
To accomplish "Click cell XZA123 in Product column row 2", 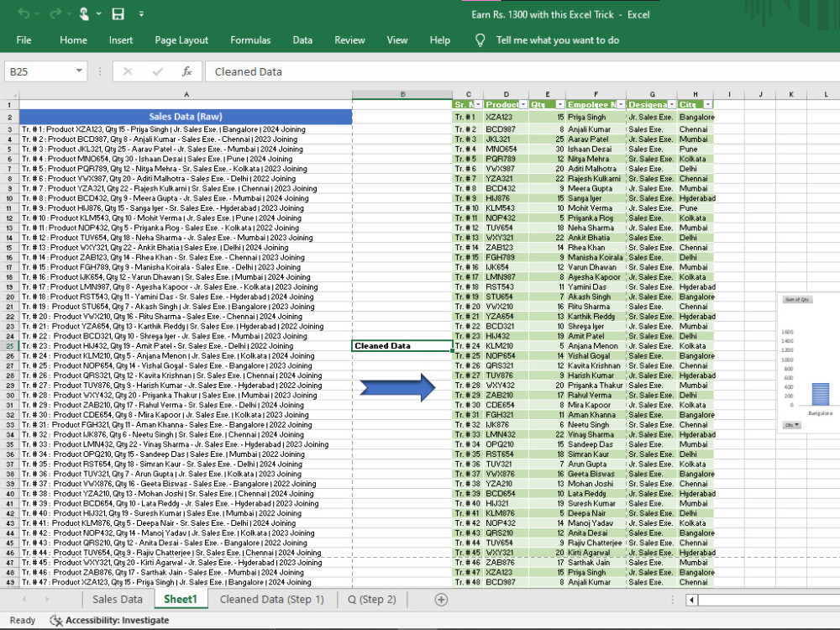I will [506, 117].
